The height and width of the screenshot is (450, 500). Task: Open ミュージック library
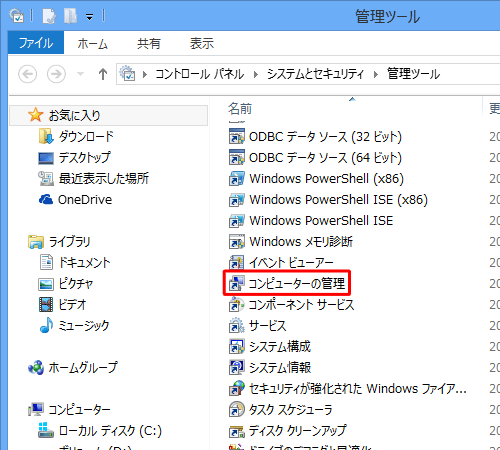84,326
